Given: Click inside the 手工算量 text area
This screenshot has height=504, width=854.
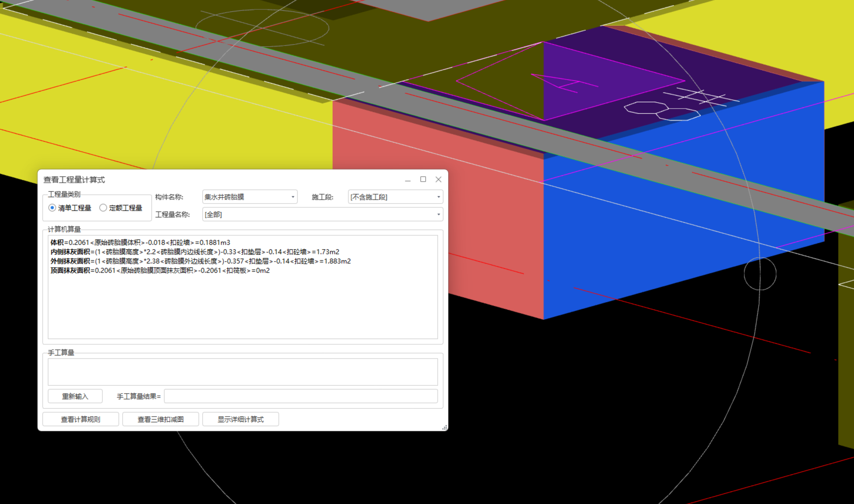Looking at the screenshot, I should point(243,372).
